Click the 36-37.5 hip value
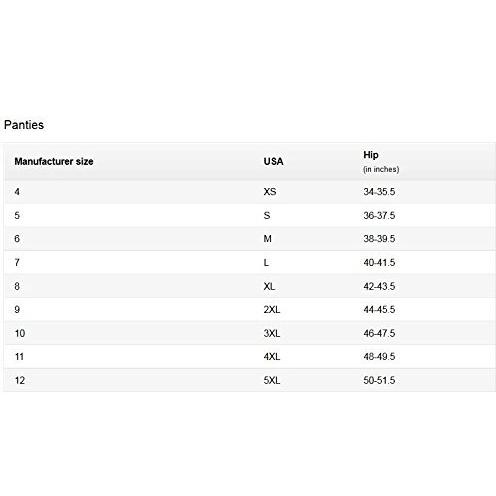Viewport: 496px width, 496px height. pyautogui.click(x=379, y=216)
